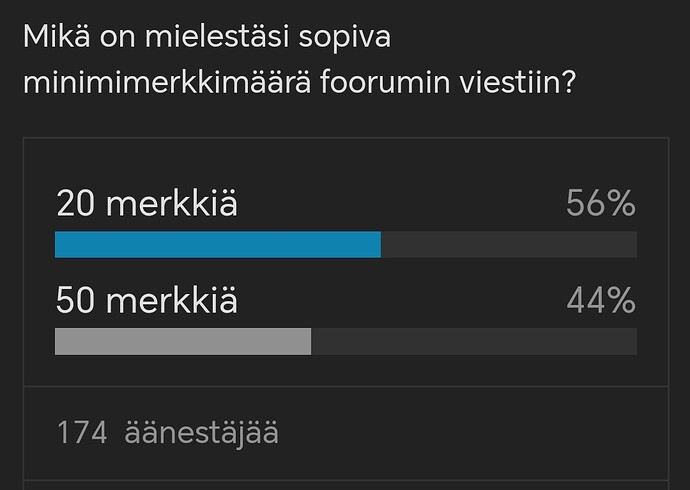
Task: Click the voter count number 174
Action: click(82, 432)
